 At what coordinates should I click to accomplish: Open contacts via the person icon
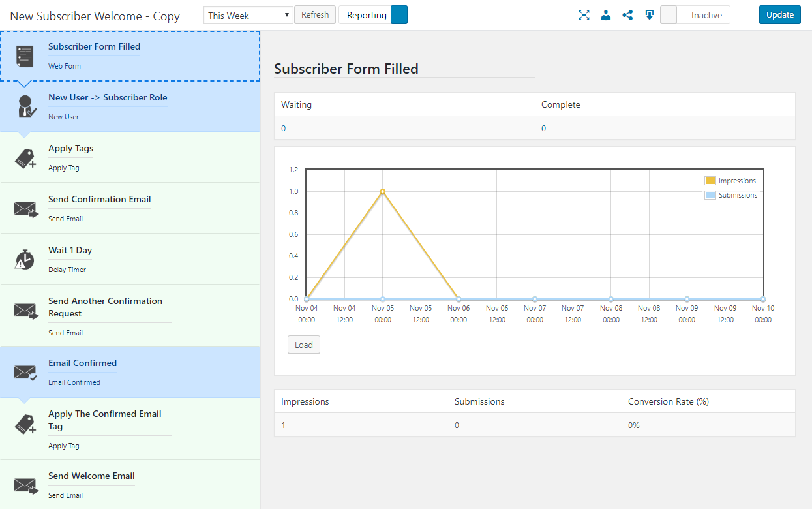(x=606, y=15)
